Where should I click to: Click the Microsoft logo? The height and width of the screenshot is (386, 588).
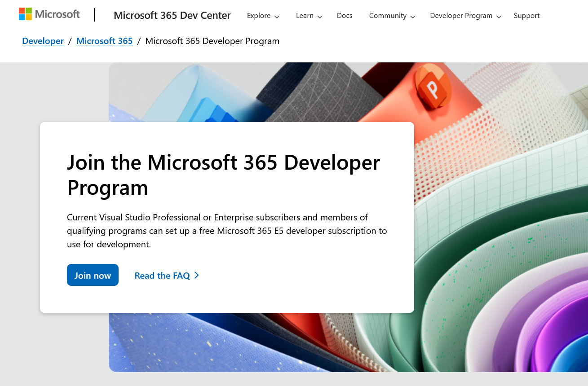[49, 14]
